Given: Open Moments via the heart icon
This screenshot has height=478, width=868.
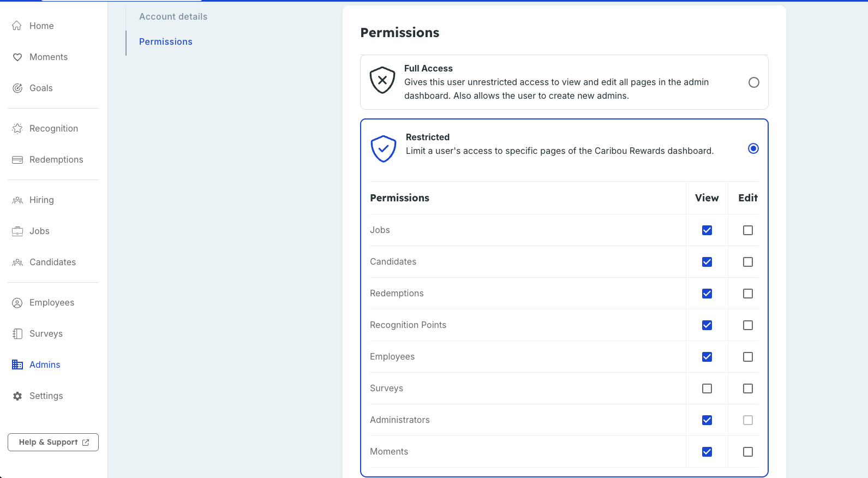Looking at the screenshot, I should pos(17,57).
